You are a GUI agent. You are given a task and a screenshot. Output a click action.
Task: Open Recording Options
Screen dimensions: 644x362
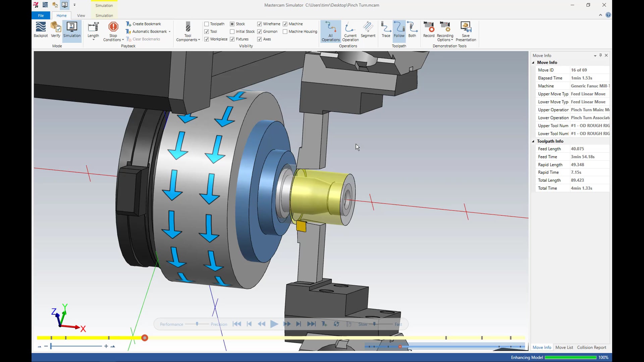[445, 32]
